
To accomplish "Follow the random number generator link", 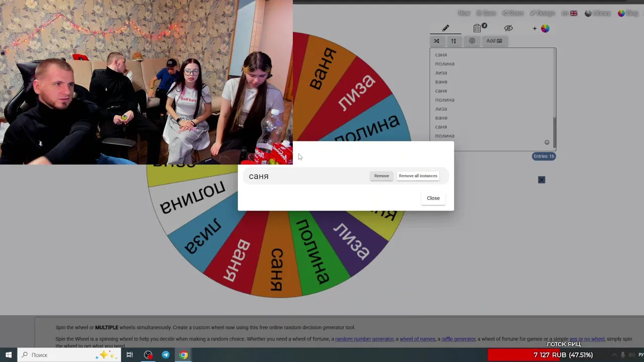I will [364, 339].
